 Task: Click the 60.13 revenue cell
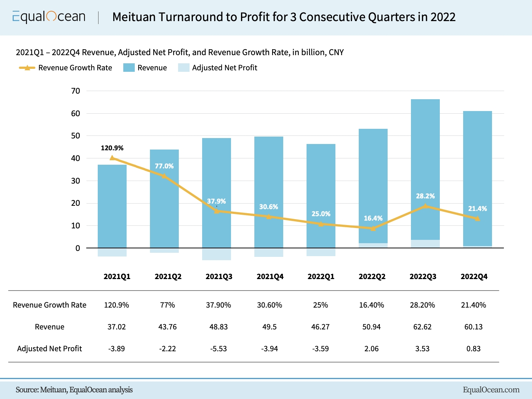[x=474, y=327]
